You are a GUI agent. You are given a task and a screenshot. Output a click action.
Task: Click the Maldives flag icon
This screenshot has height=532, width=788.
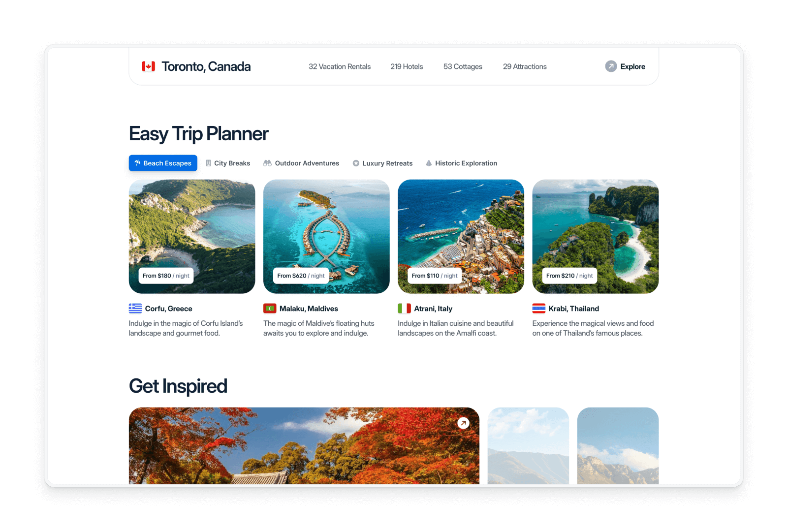point(270,309)
